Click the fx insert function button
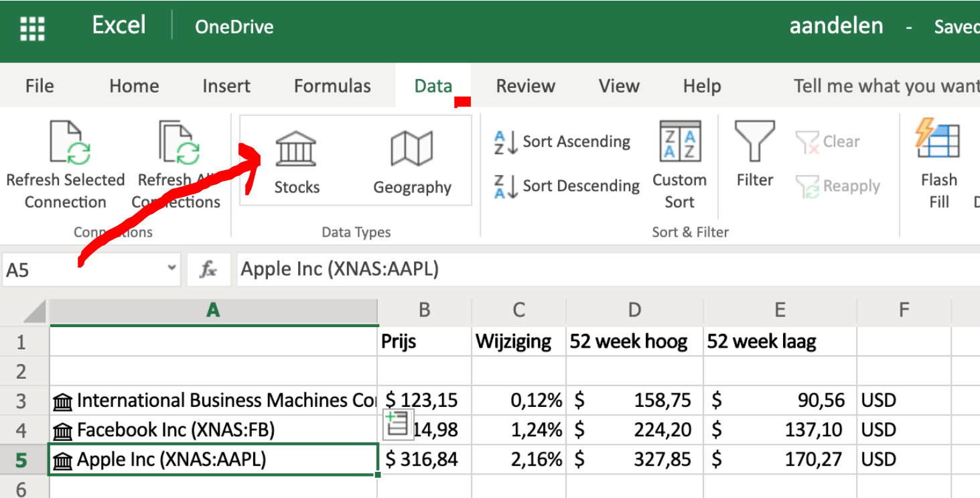Image resolution: width=980 pixels, height=498 pixels. (x=208, y=269)
